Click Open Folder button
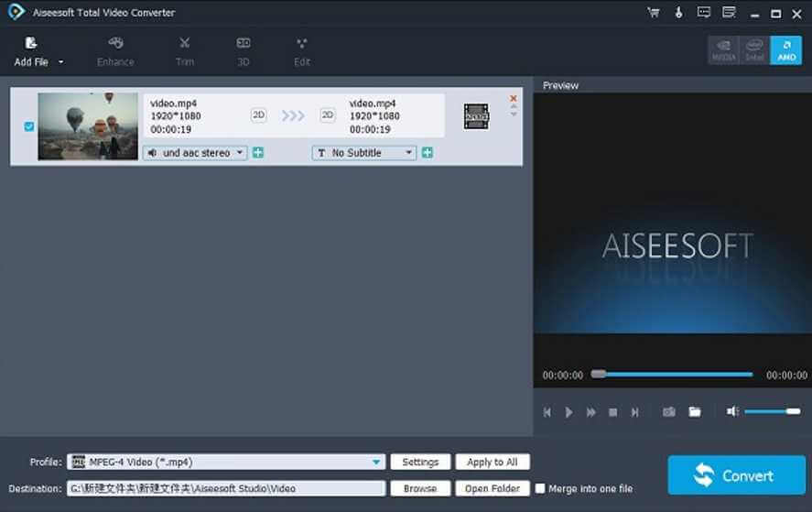 tap(493, 489)
